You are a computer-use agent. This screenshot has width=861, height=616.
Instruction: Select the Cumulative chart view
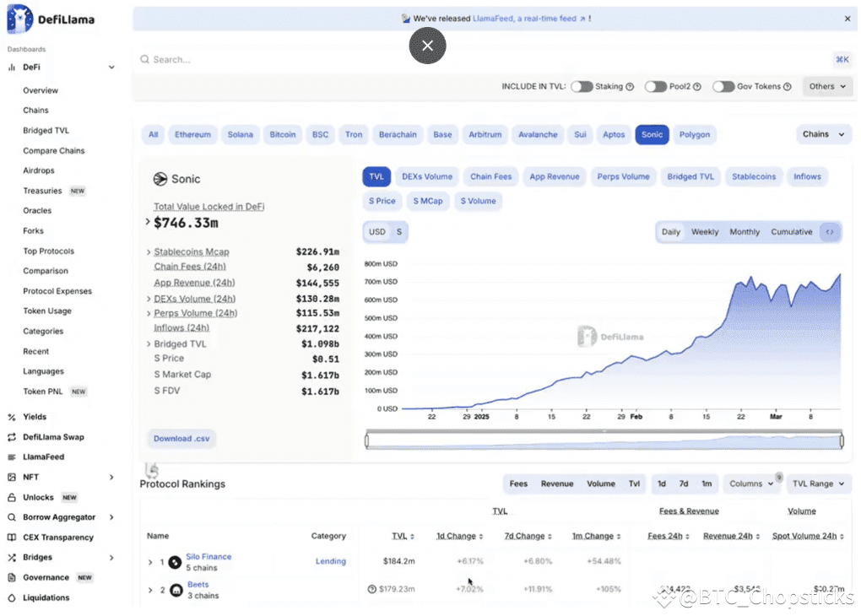click(x=791, y=232)
